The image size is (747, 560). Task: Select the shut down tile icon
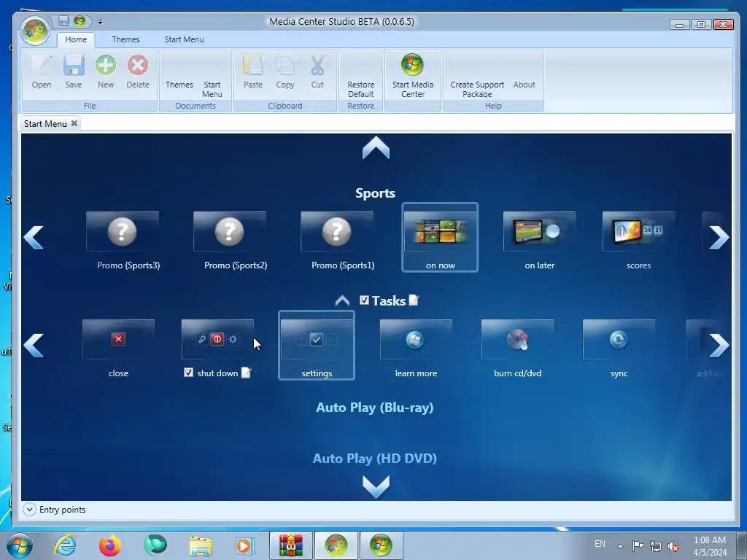tap(217, 339)
